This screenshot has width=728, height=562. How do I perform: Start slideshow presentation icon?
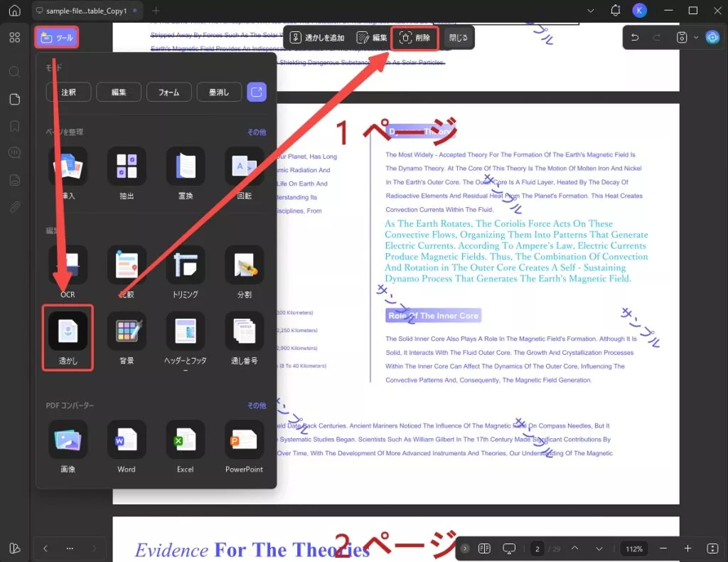509,548
